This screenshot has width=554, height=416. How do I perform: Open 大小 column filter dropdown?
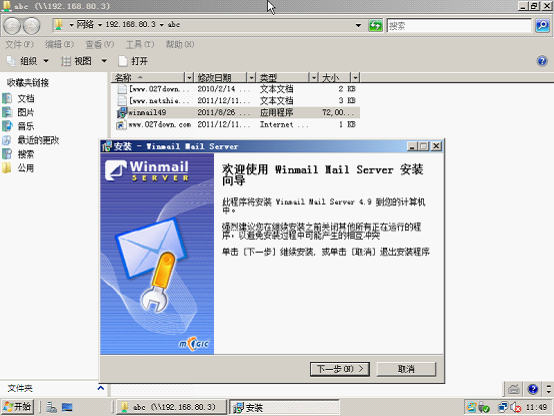(355, 77)
